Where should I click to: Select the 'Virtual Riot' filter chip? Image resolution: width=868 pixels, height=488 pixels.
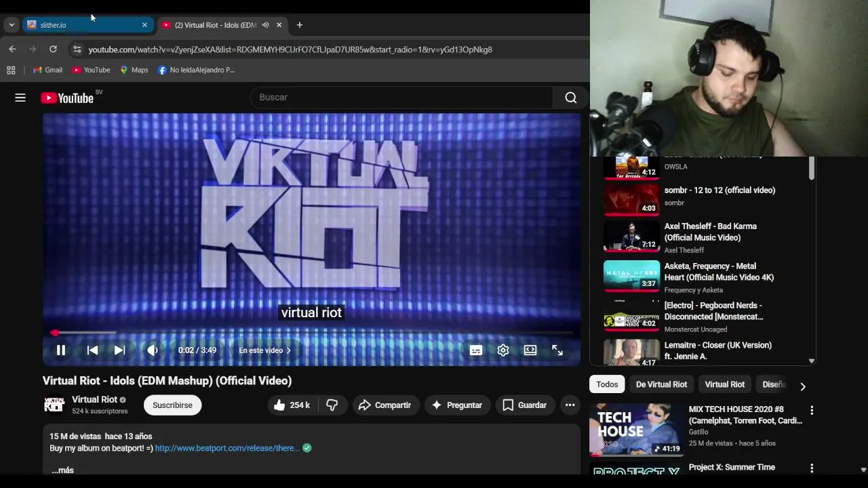[x=724, y=384]
